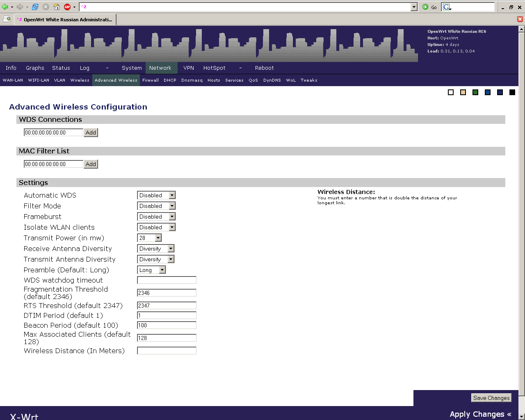Open the System menu
Viewport: 525px width, 420px height.
(x=132, y=68)
